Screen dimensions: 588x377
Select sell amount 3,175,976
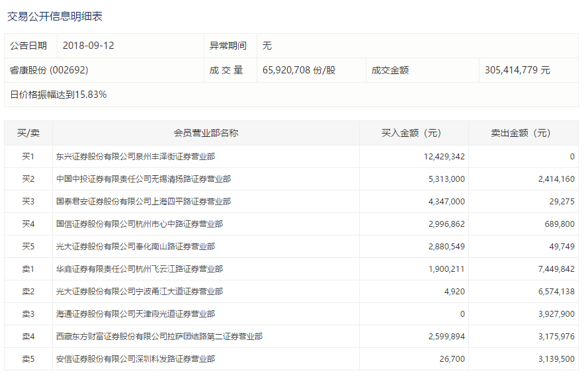point(556,337)
